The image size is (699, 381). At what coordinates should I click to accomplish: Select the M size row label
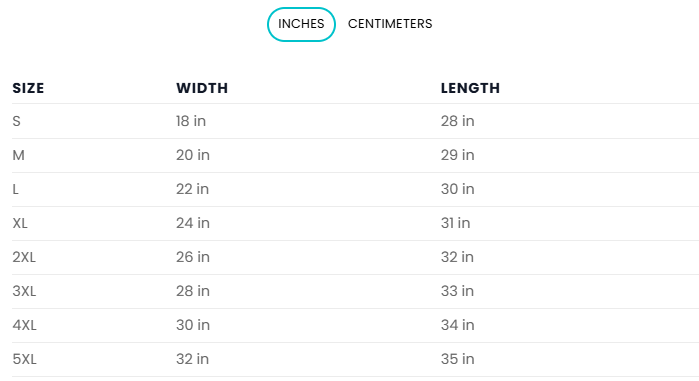click(18, 155)
